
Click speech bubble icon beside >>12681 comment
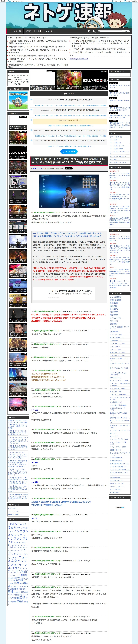pos(32,140)
